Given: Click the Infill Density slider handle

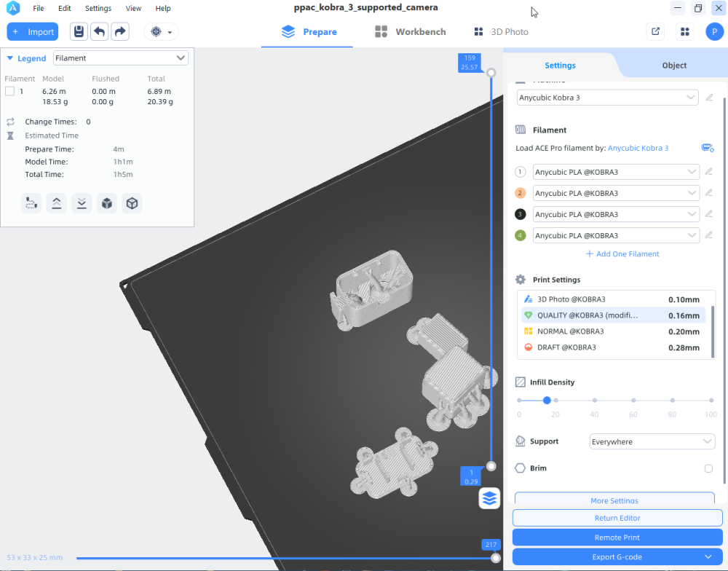Looking at the screenshot, I should coord(547,400).
